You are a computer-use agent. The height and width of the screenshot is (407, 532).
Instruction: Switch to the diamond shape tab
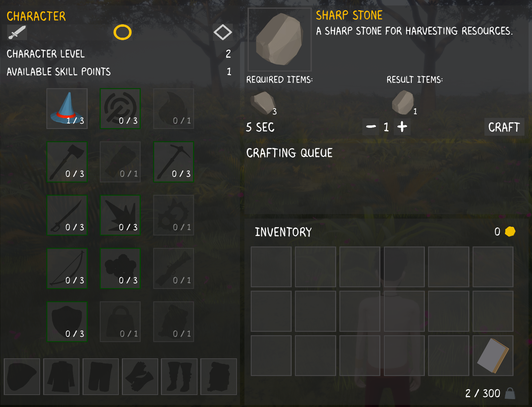[223, 33]
